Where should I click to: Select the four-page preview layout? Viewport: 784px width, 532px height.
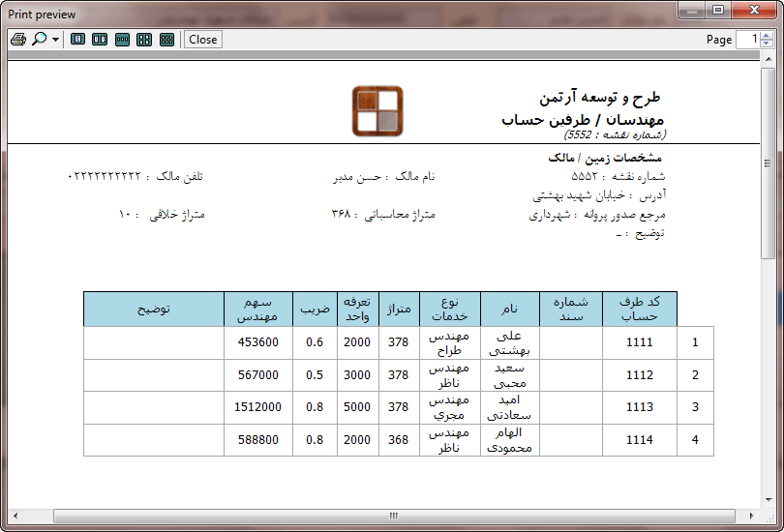click(x=144, y=40)
